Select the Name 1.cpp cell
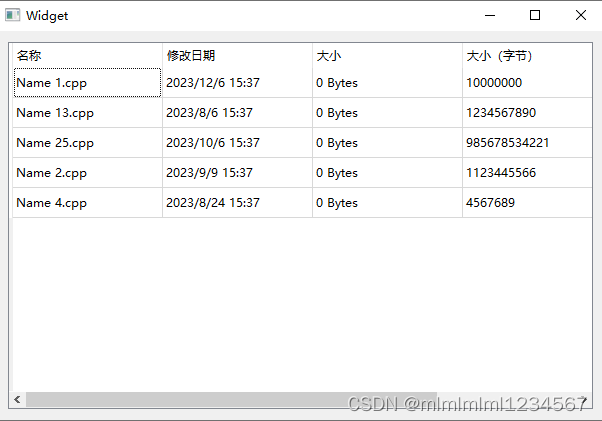 click(88, 83)
